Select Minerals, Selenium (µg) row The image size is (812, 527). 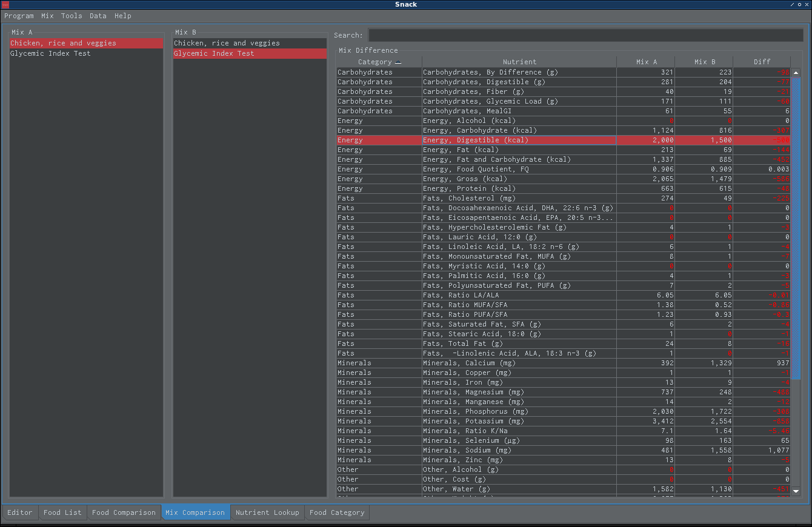[x=563, y=440]
